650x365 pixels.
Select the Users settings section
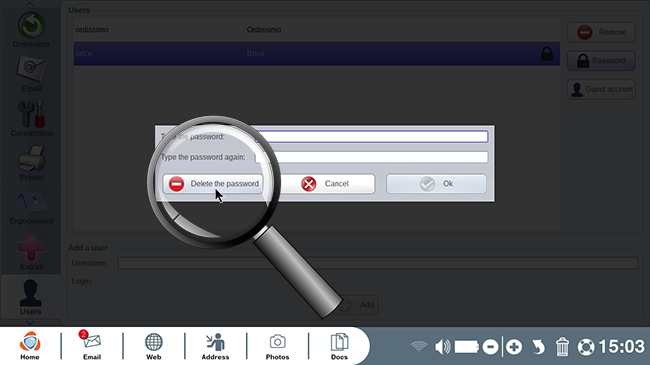(x=30, y=297)
